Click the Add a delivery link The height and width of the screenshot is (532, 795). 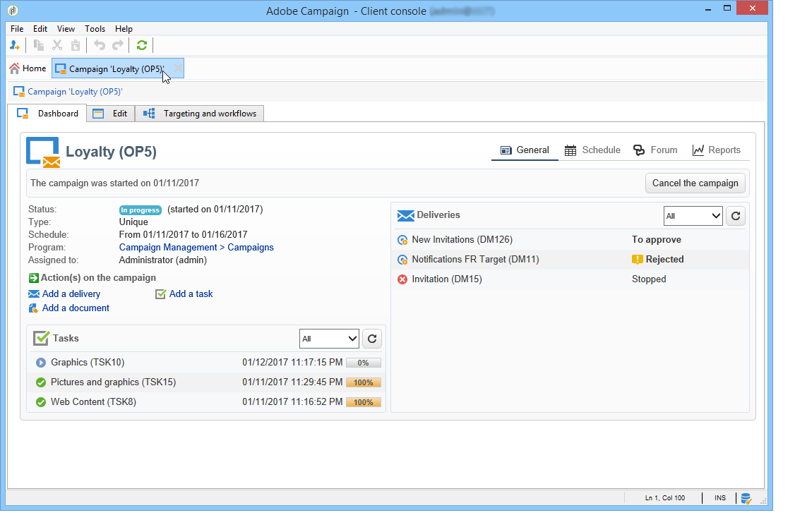click(x=71, y=294)
